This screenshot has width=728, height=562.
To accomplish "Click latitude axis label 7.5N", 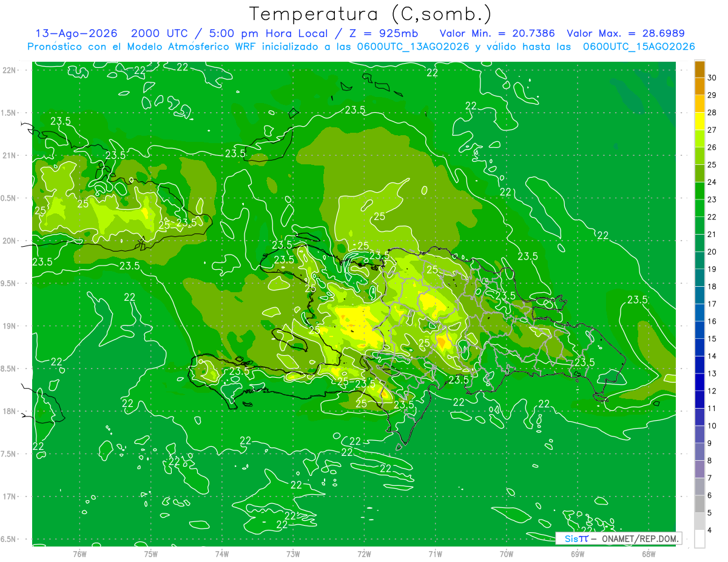I will tap(9, 454).
